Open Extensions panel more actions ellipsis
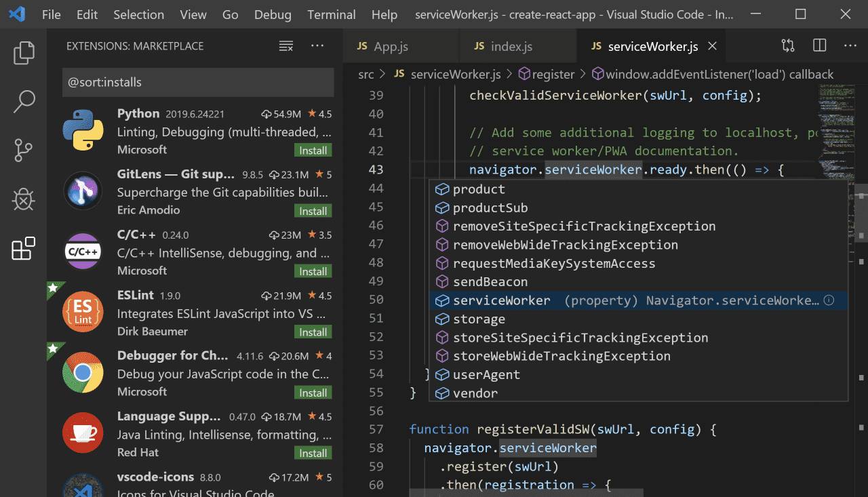The image size is (868, 497). [317, 46]
